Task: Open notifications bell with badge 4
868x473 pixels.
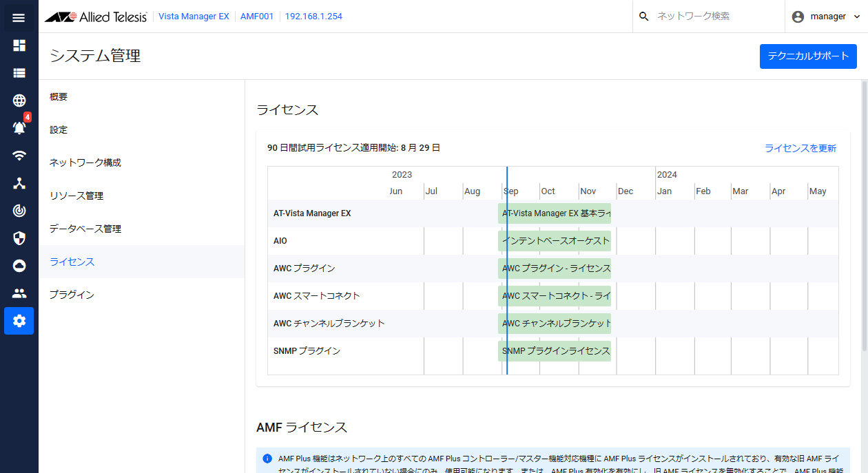Action: [x=19, y=128]
